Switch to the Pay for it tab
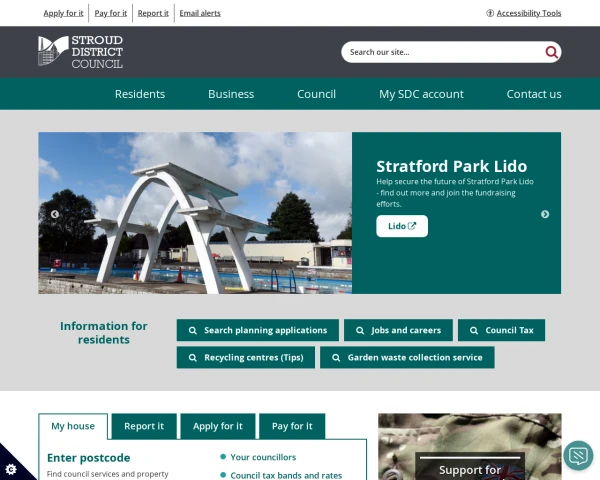Screen dimensions: 600x480 tap(292, 426)
